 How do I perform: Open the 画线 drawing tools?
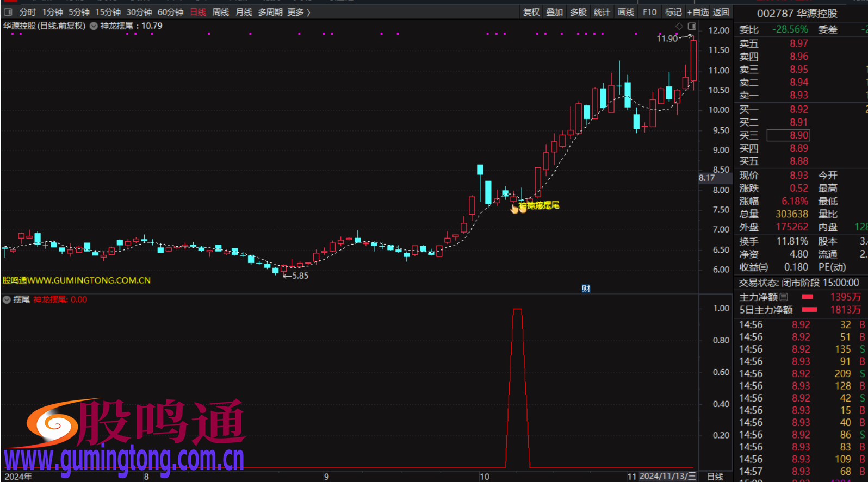626,12
